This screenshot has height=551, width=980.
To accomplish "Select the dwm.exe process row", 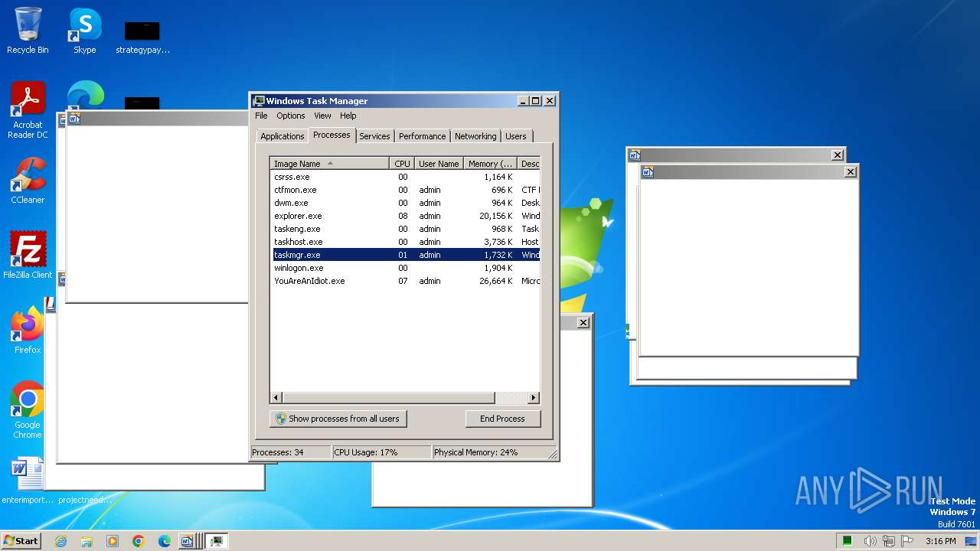I will [x=405, y=203].
